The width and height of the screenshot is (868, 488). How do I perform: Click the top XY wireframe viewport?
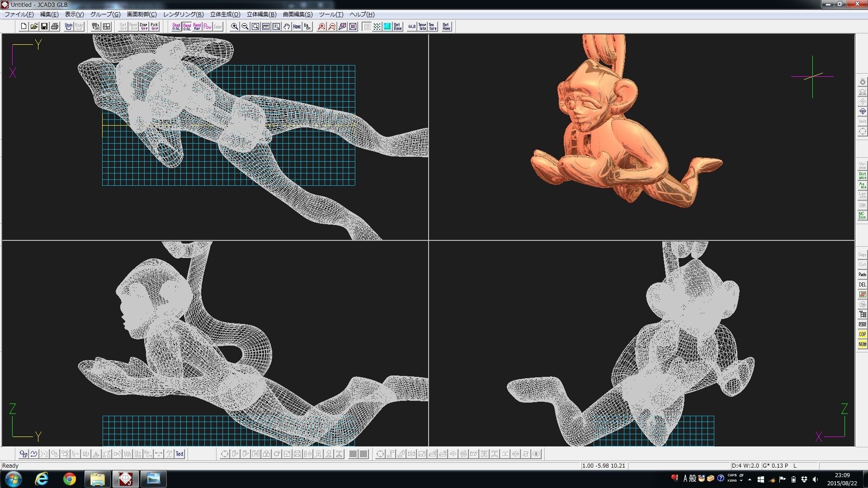[215, 137]
